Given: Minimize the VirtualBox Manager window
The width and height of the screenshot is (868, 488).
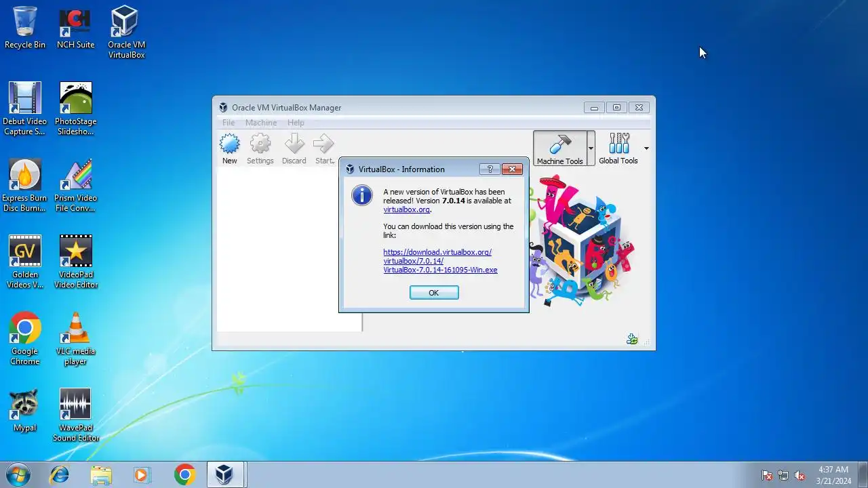Looking at the screenshot, I should [594, 108].
